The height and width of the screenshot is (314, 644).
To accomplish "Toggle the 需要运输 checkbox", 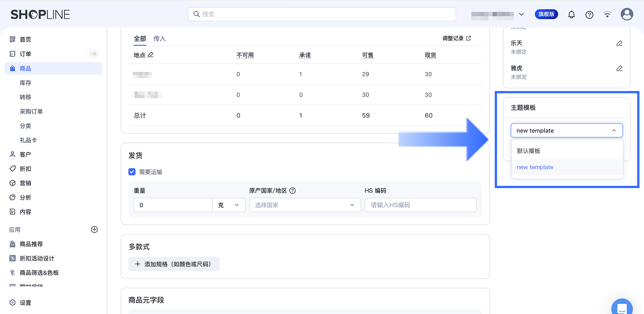I will [132, 172].
